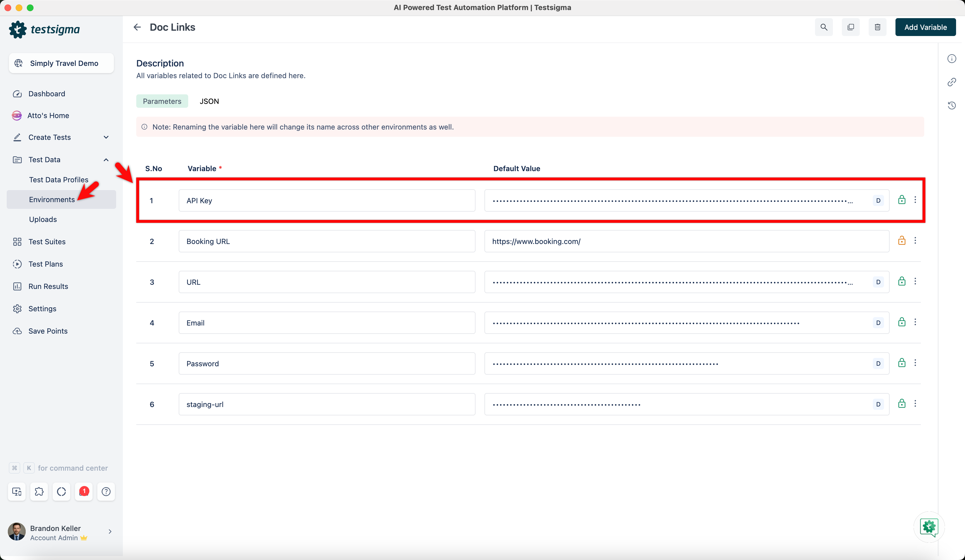Expand Brandon Keller account options

pos(110,531)
